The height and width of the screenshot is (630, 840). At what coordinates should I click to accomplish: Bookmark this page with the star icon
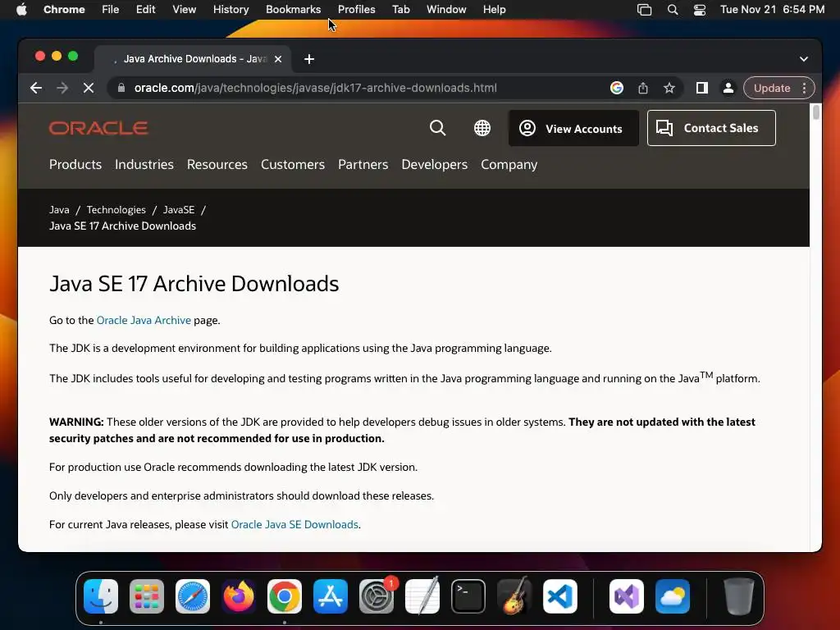(669, 88)
